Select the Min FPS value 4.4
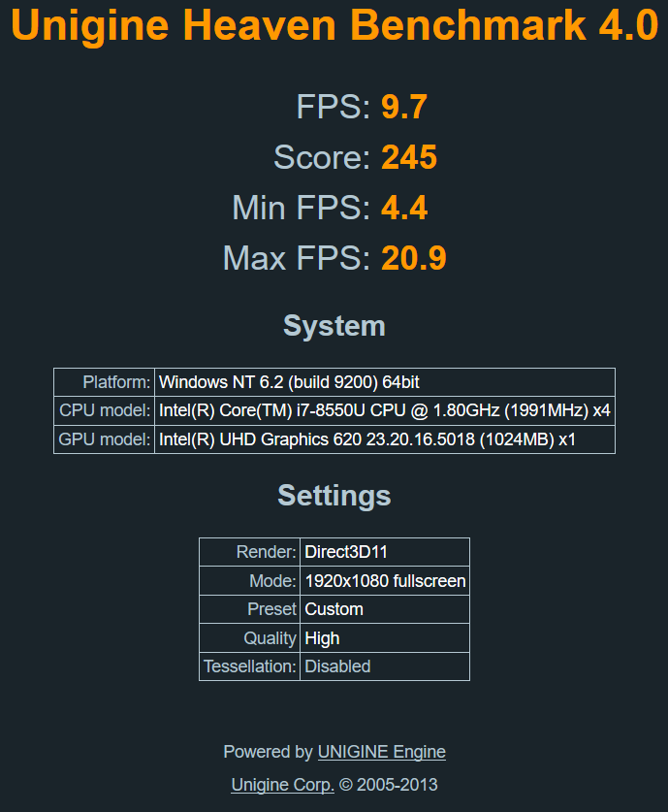The height and width of the screenshot is (812, 668). (x=404, y=208)
